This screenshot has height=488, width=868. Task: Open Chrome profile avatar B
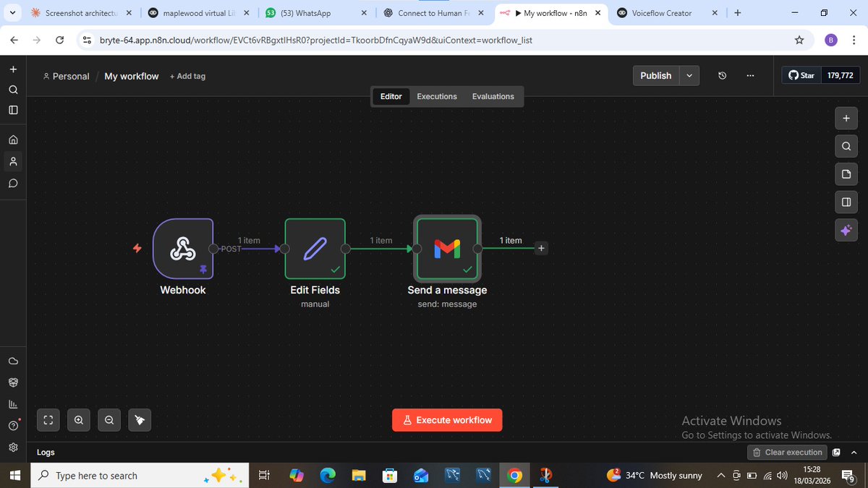pos(831,40)
